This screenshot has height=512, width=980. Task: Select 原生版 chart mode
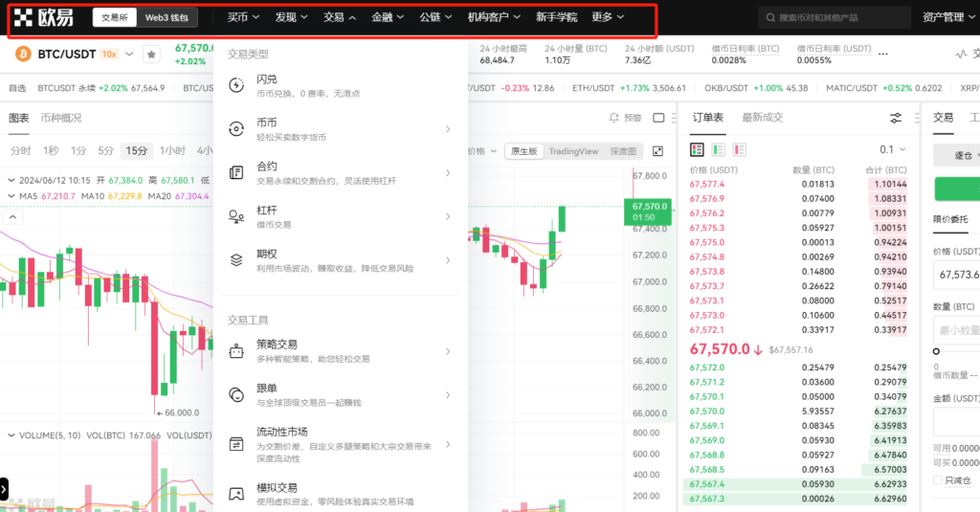(x=523, y=151)
